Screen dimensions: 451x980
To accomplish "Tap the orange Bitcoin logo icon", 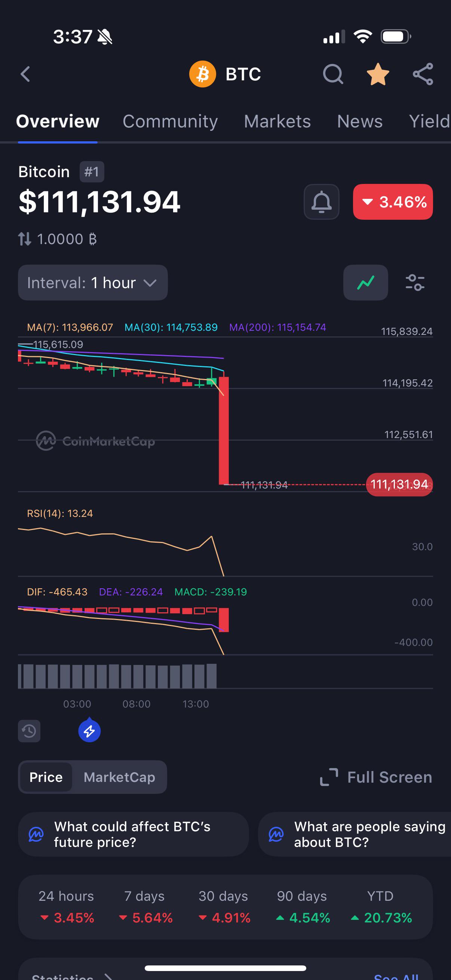I will pos(202,74).
